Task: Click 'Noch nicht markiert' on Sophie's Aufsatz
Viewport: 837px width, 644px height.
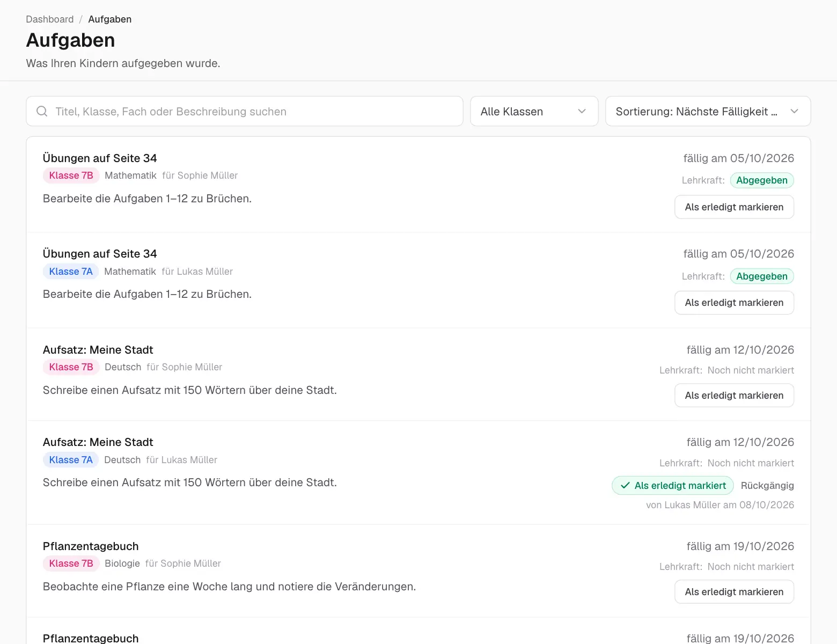Action: (751, 370)
